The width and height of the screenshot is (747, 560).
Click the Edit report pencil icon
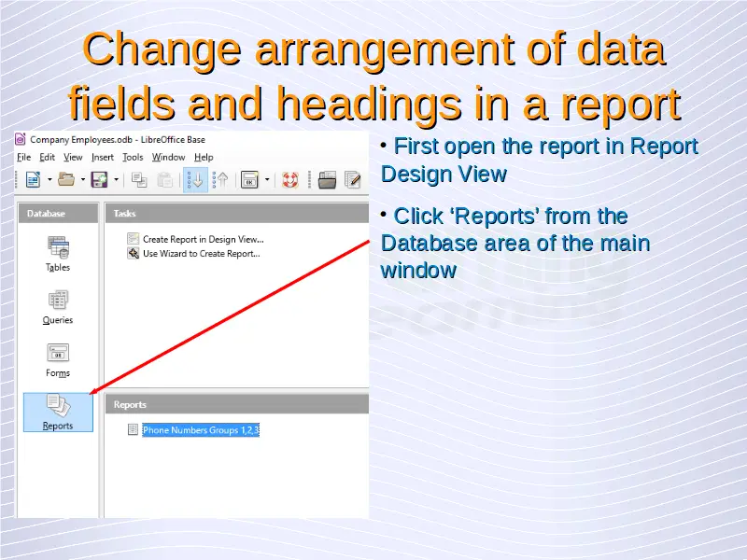coord(353,180)
